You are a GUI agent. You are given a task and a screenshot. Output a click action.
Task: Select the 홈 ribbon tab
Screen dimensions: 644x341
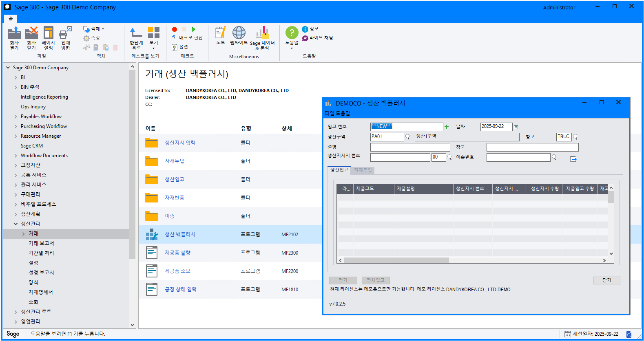[11, 18]
